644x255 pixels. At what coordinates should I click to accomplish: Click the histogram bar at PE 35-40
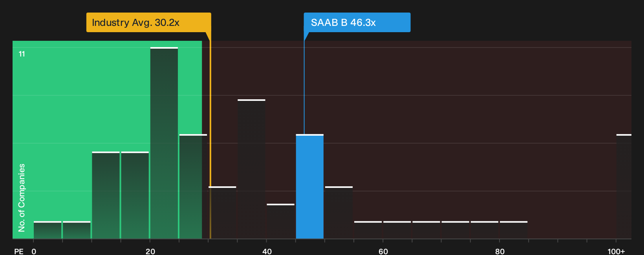pos(252,169)
